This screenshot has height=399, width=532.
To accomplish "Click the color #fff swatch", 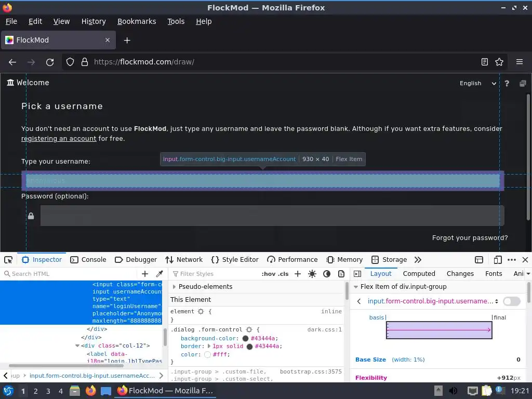I will point(207,354).
